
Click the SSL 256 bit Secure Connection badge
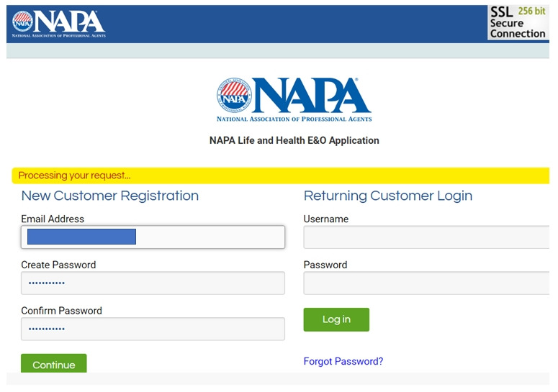point(518,22)
